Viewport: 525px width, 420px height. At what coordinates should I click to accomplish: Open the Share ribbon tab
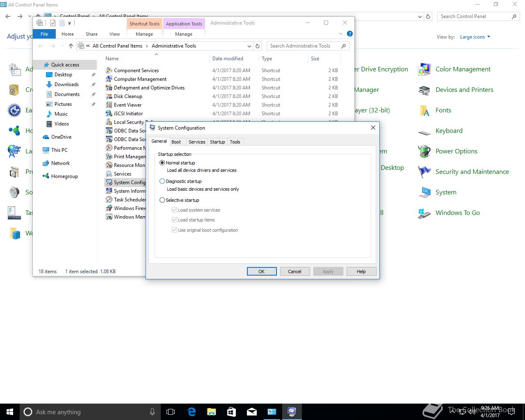[91, 34]
